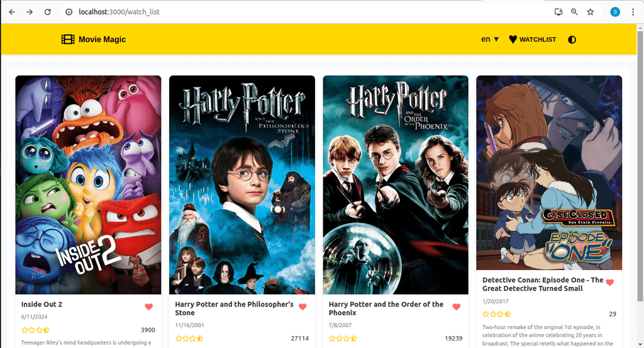Open the browser profile avatar 'S'
The image size is (644, 348).
pyautogui.click(x=615, y=12)
